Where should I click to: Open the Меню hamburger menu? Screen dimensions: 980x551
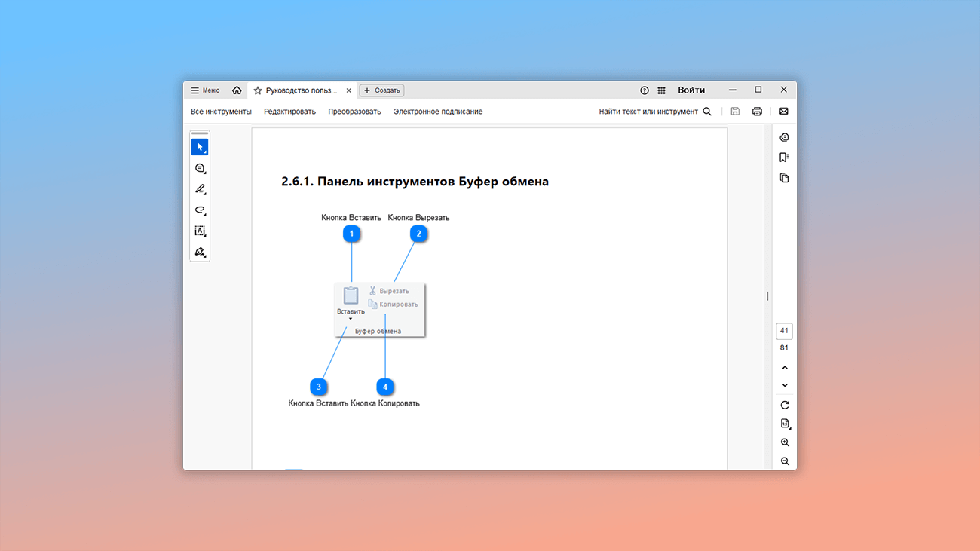coord(205,90)
